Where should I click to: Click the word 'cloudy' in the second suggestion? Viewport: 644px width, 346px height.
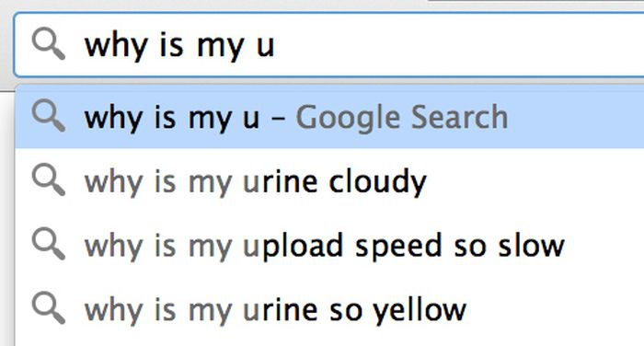(x=378, y=182)
